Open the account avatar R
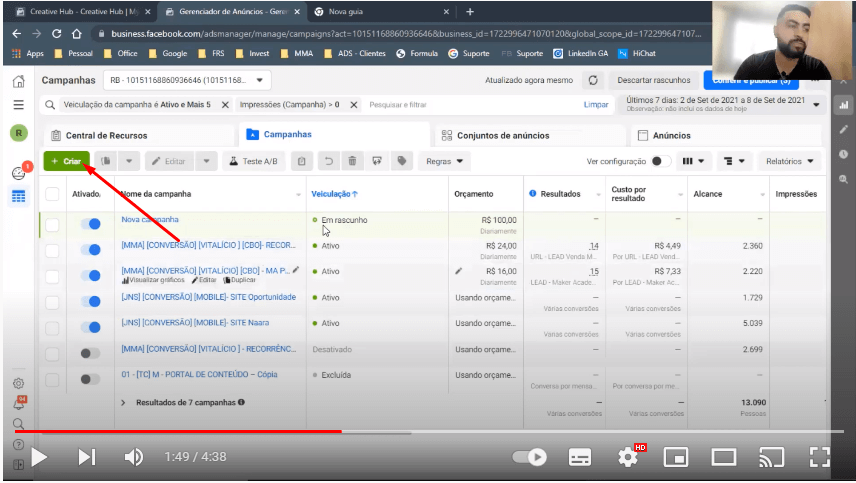The image size is (856, 483). tap(19, 133)
